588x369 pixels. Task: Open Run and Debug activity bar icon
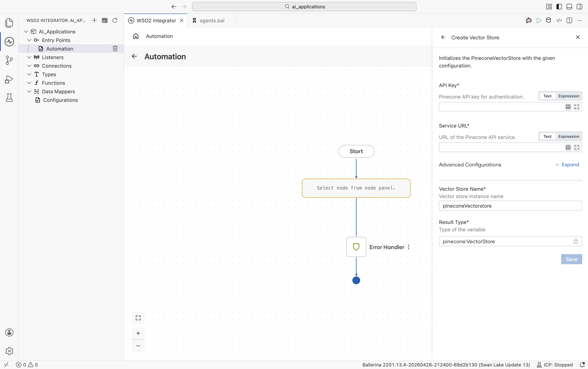9,79
